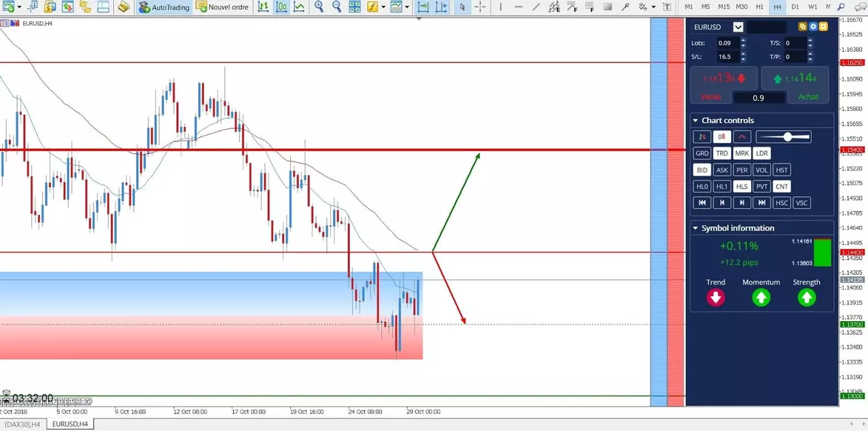Draw a trendline tool
The image size is (868, 431).
(x=536, y=7)
